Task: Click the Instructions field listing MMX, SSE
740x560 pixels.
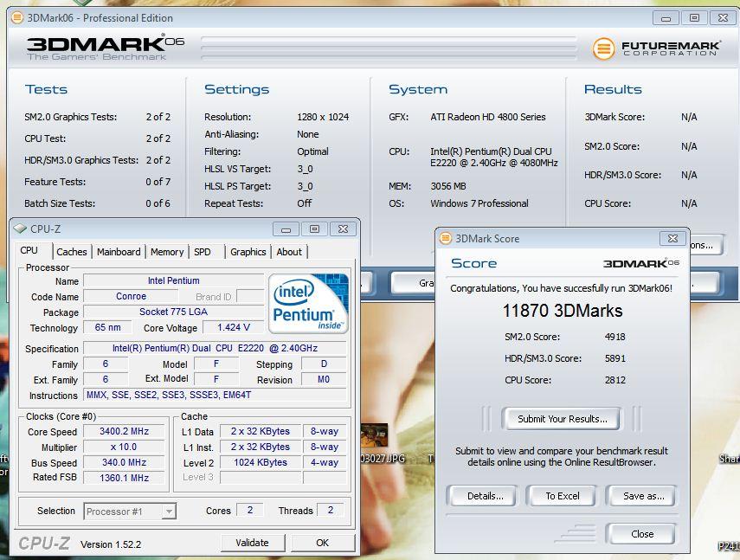Action: (x=215, y=395)
